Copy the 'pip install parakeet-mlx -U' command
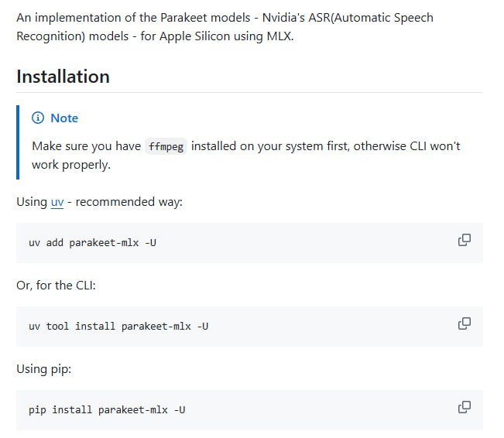This screenshot has width=504, height=438. tap(465, 407)
